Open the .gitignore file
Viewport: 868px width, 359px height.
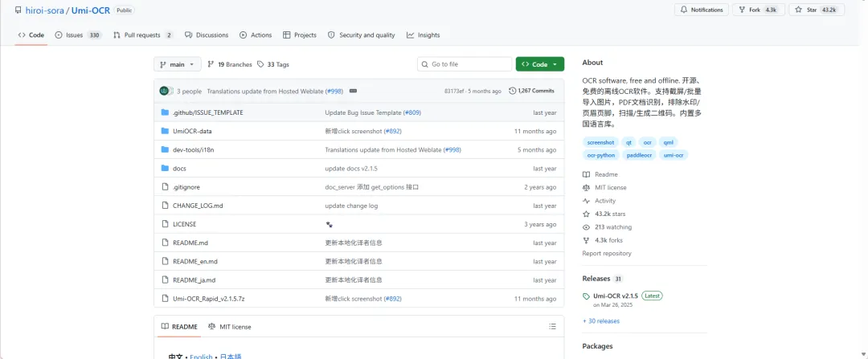(186, 187)
